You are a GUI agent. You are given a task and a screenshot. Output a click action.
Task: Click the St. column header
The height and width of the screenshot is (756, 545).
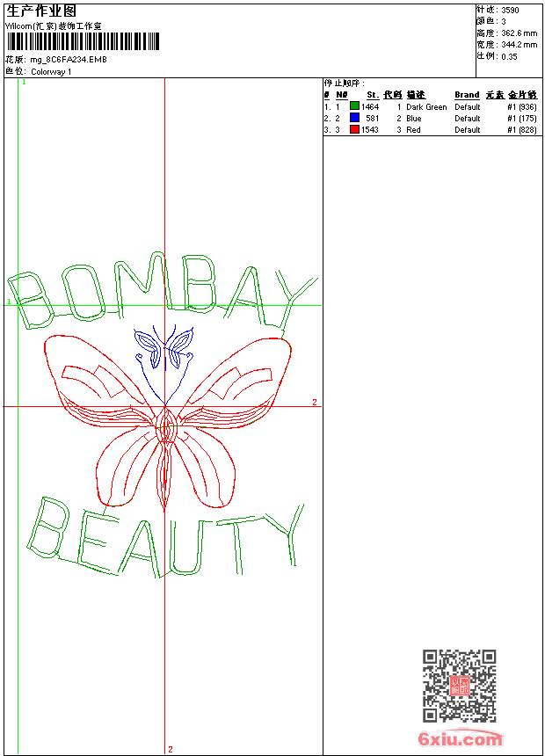tap(373, 95)
